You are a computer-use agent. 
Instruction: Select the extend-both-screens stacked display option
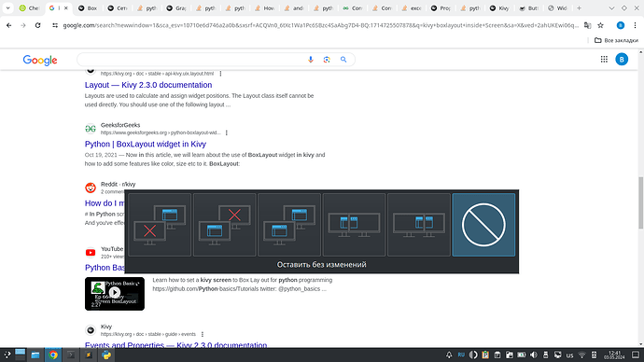289,225
